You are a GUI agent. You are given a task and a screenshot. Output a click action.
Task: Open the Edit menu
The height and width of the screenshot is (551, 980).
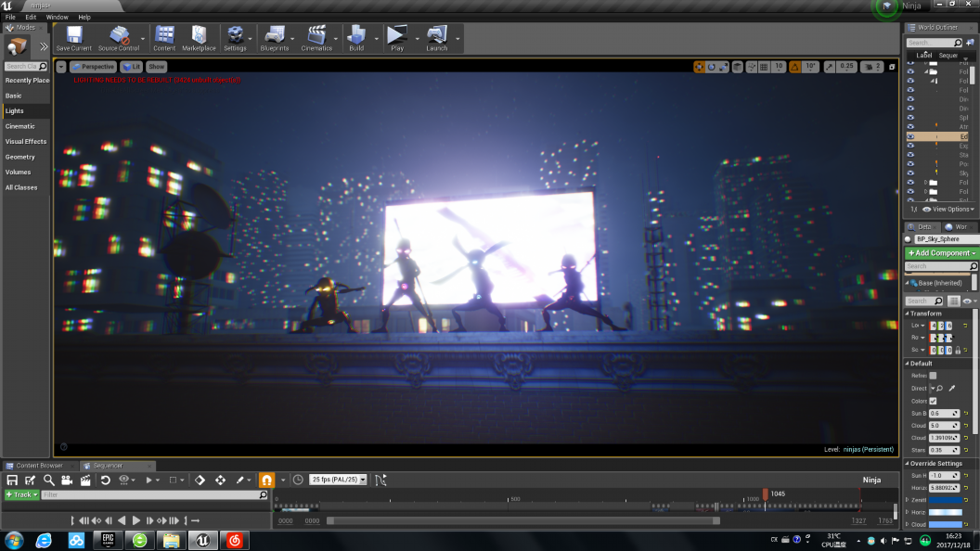[x=31, y=18]
